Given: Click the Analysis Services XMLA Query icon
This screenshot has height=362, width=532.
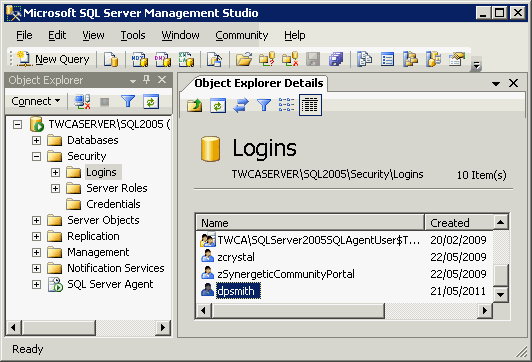Looking at the screenshot, I should click(186, 59).
